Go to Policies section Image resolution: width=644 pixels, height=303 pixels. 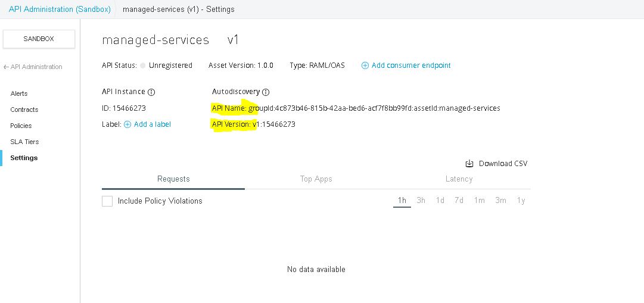(x=21, y=126)
